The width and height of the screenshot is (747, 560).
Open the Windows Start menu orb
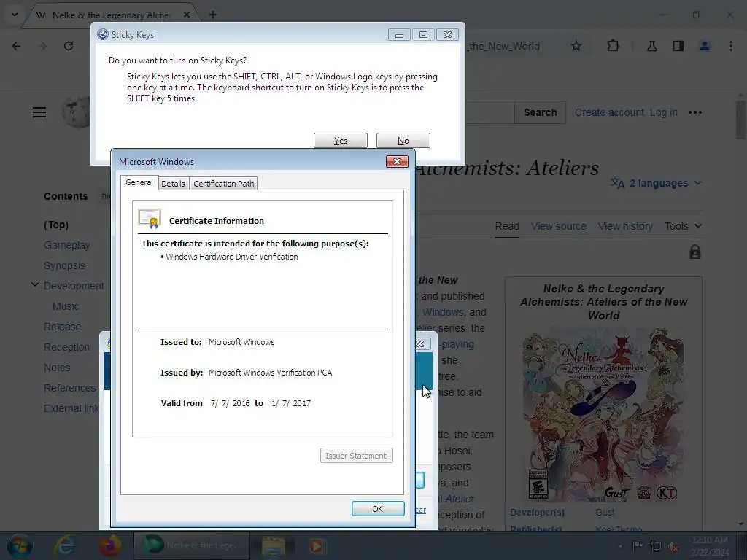pos(19,546)
